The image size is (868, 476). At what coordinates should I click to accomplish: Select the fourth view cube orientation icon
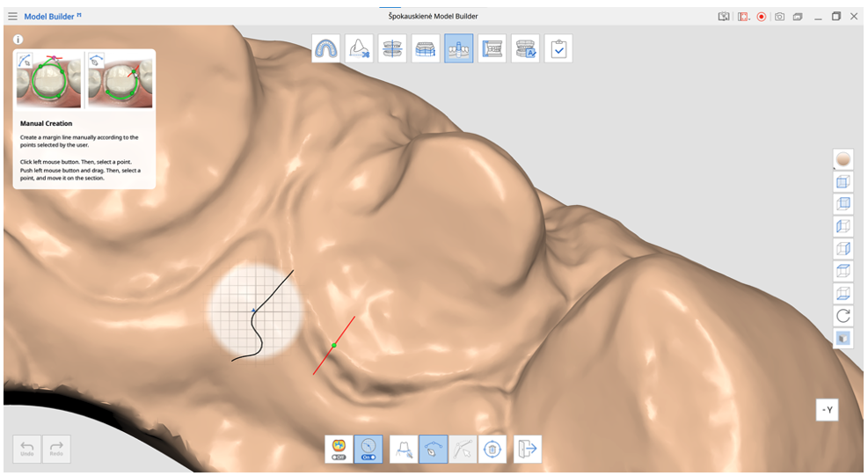point(843,249)
